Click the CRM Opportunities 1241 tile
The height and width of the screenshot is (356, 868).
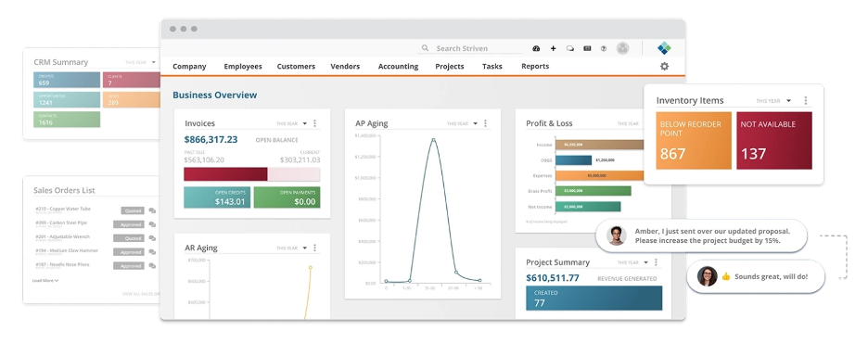67,99
